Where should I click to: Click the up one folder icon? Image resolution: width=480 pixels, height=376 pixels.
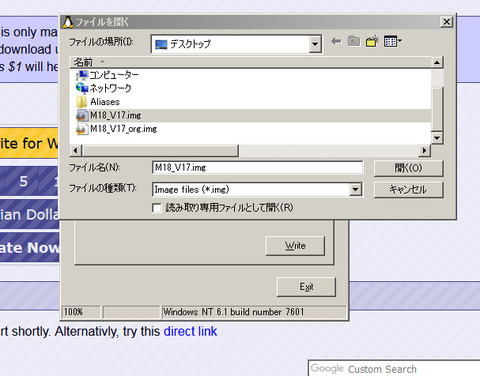coord(354,42)
